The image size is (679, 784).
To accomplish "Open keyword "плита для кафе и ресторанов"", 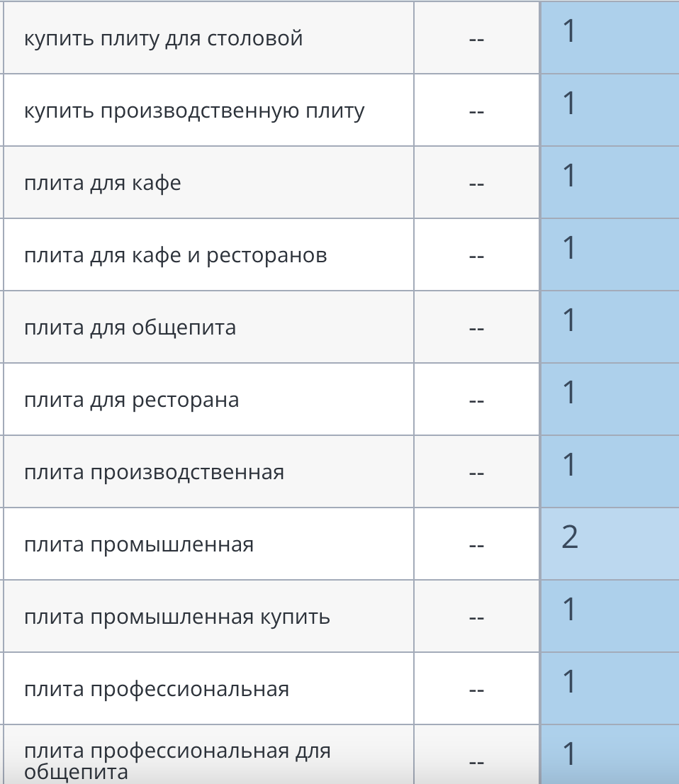I will pos(176,255).
